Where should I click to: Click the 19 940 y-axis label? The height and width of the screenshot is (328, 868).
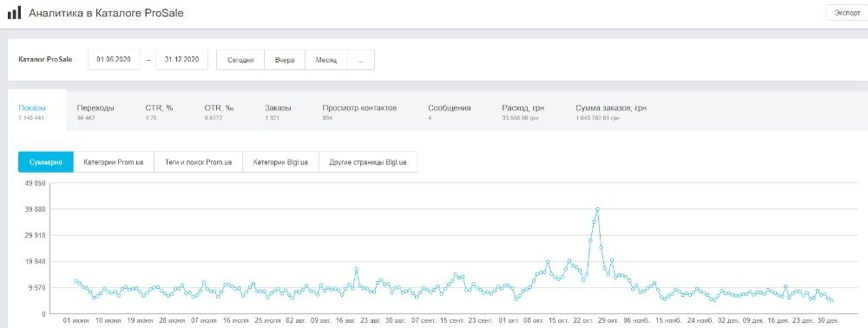click(35, 262)
